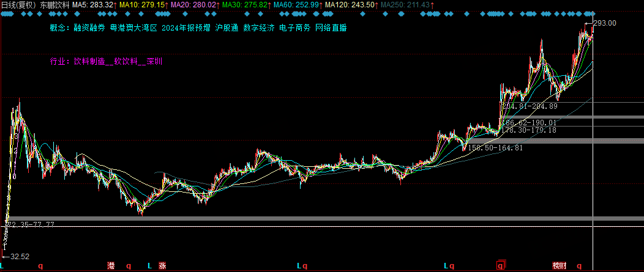
Task: Click the q marker beside the 财 marker
Action: [x=580, y=265]
